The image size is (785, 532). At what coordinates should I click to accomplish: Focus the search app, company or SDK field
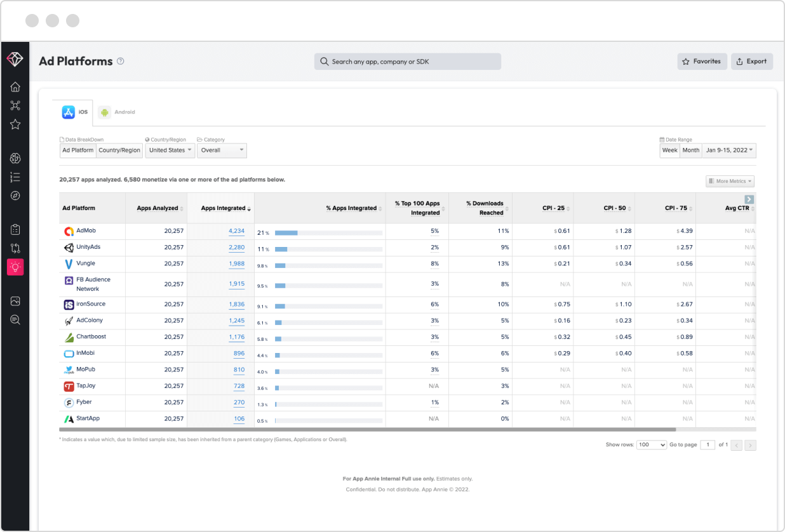[408, 62]
